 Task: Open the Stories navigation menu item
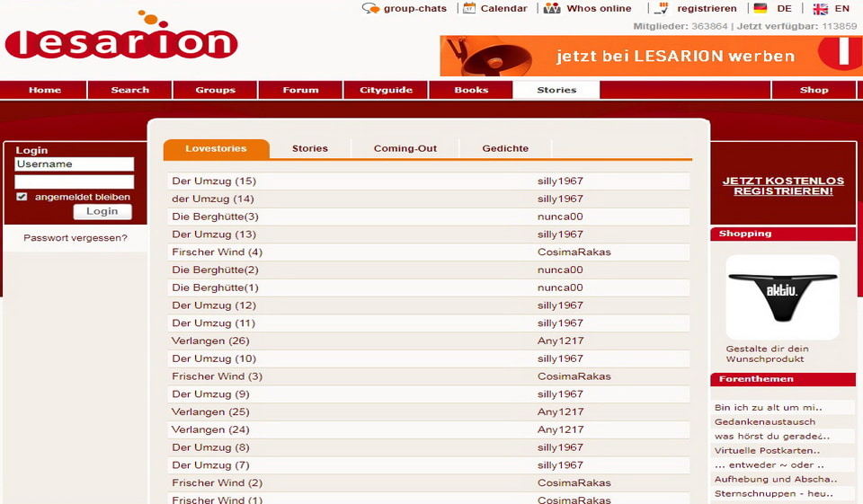tap(556, 90)
